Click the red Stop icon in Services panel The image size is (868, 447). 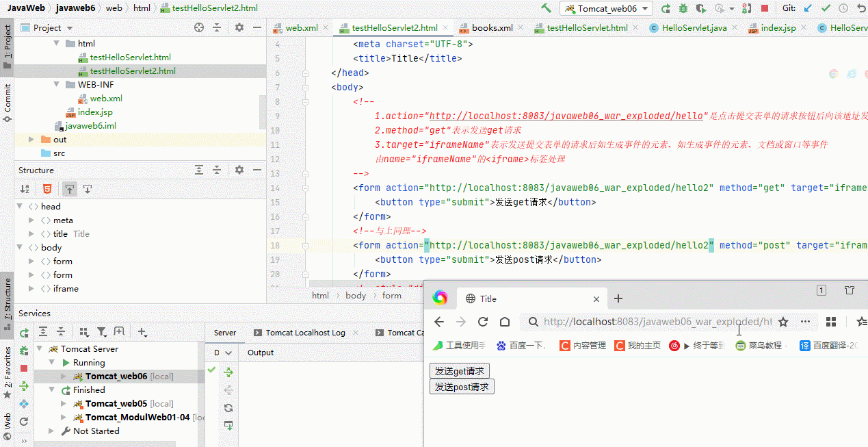pos(24,368)
